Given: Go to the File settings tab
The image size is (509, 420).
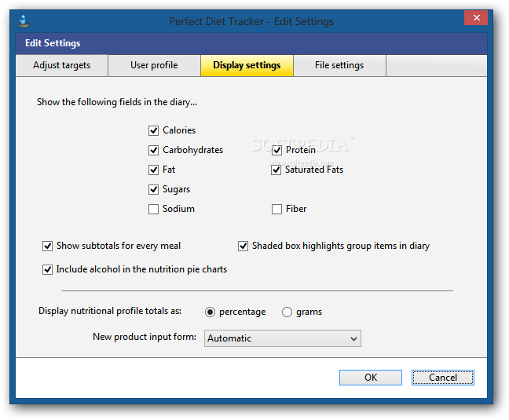Looking at the screenshot, I should coord(339,65).
